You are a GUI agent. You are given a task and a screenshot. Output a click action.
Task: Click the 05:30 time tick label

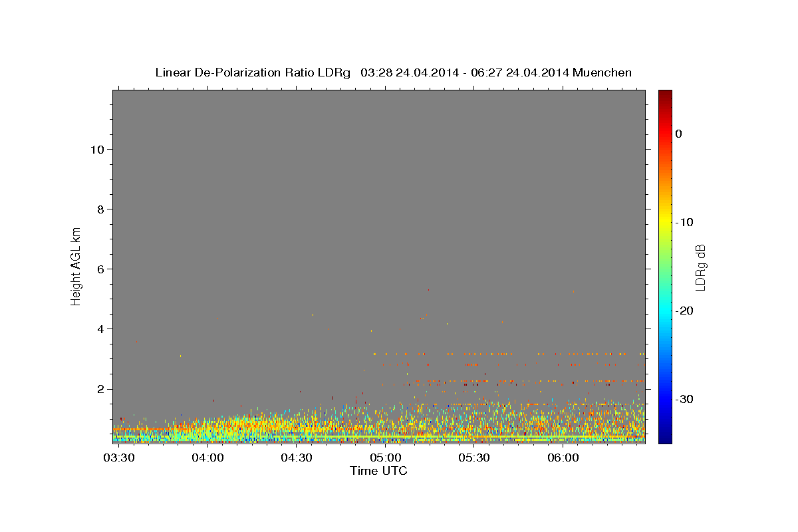pyautogui.click(x=473, y=458)
